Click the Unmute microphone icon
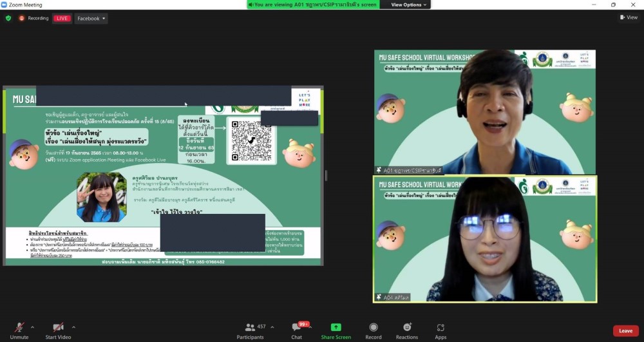The height and width of the screenshot is (342, 644). click(19, 327)
